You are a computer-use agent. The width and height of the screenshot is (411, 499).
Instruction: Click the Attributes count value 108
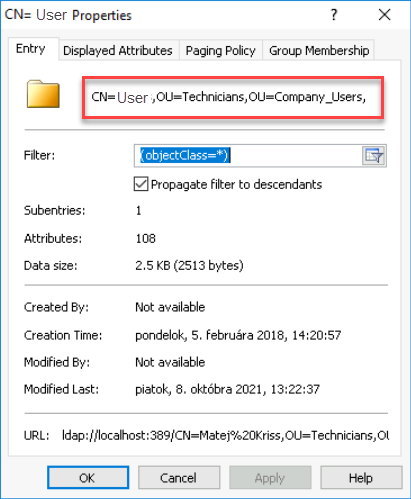pyautogui.click(x=146, y=238)
